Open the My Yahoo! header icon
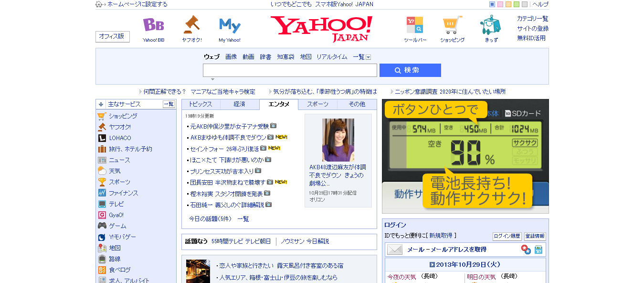Viewport: 644px width, 283px height. click(230, 25)
